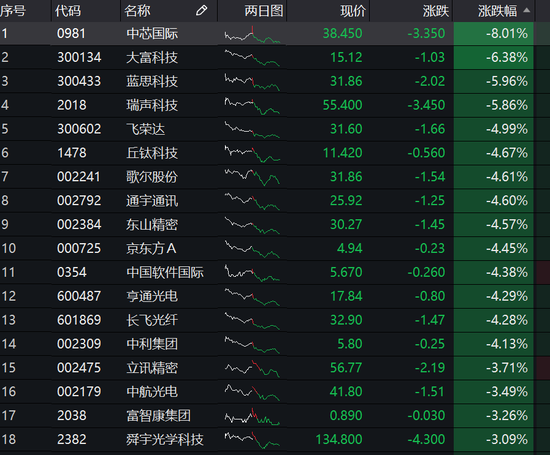550x455 pixels.
Task: Click the edit pencil icon beside 名称 header
Action: tap(201, 11)
